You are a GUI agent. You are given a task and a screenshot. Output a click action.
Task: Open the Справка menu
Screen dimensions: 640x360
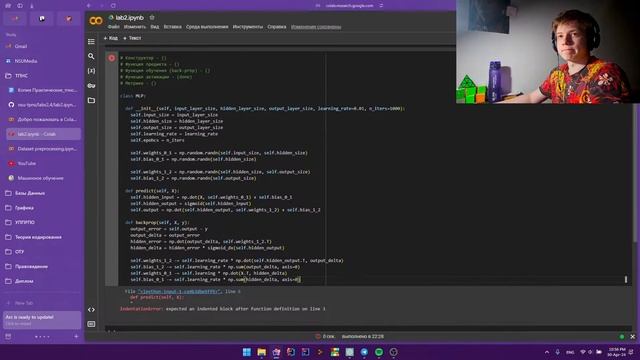click(277, 27)
